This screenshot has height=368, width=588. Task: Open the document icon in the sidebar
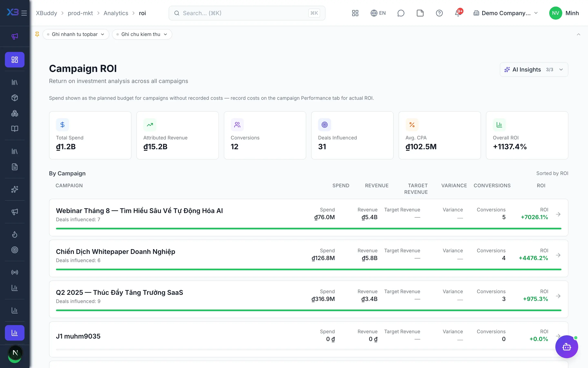click(x=14, y=167)
